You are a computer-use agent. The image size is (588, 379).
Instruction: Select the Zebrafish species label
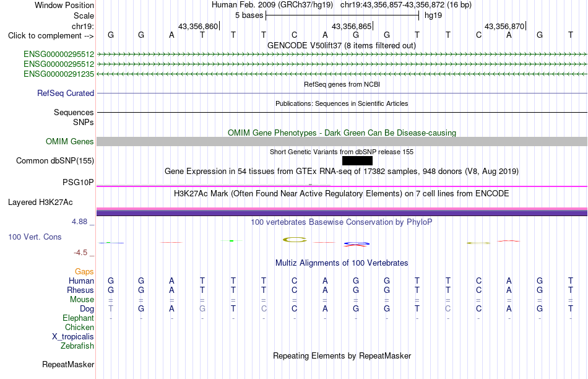pyautogui.click(x=77, y=346)
